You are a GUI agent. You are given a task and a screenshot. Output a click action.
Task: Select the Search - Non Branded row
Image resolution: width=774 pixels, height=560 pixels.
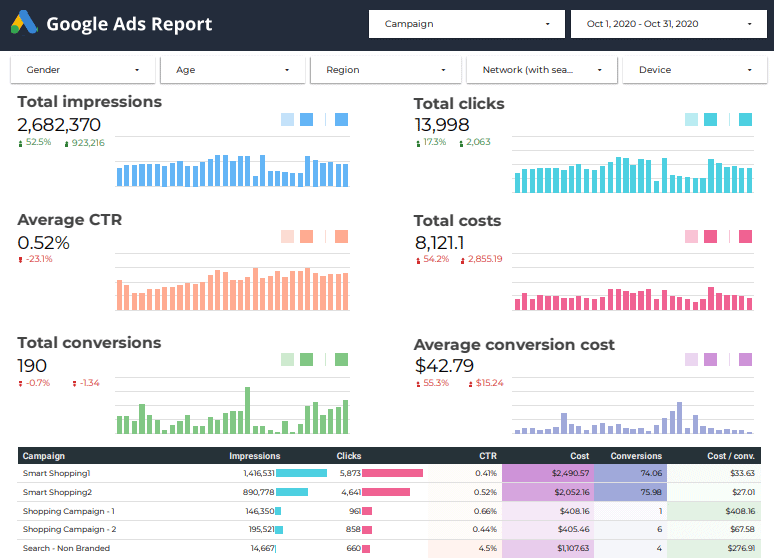(x=389, y=548)
